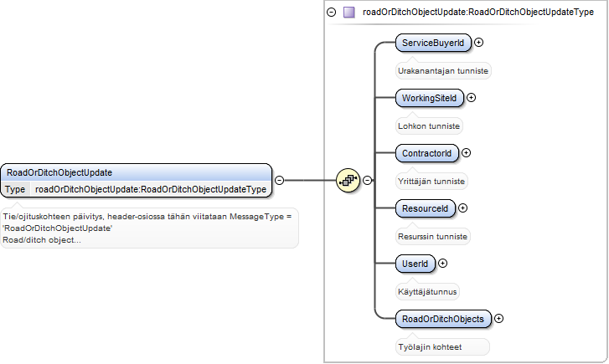Viewport: 609px width, 364px height.
Task: Click the 'Tie/ojituskohteen päivitys' description note
Action: 150,228
